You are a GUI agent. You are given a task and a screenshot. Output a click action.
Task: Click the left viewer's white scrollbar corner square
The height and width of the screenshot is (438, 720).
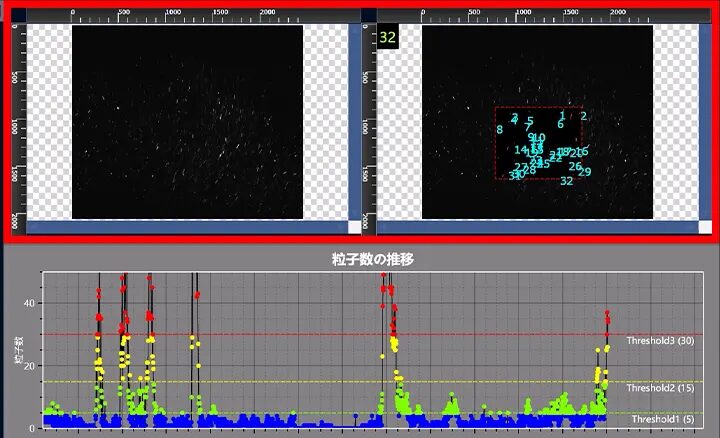[x=355, y=227]
